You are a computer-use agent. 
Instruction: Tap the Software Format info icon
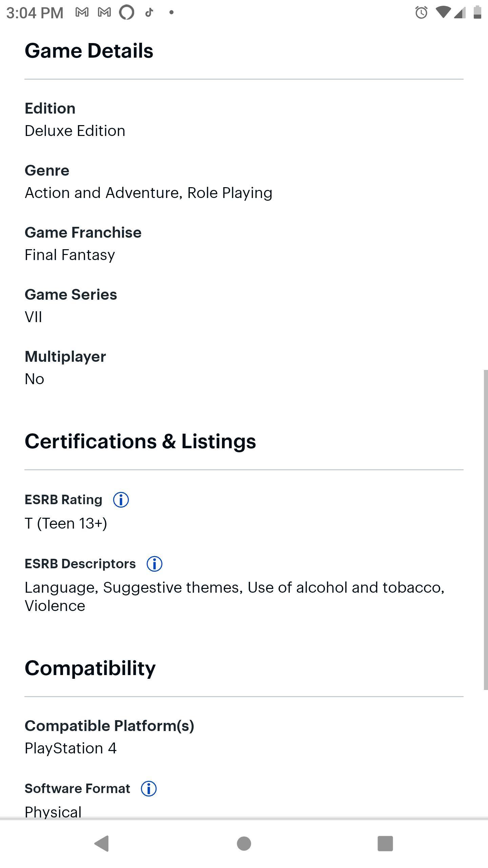coord(149,789)
